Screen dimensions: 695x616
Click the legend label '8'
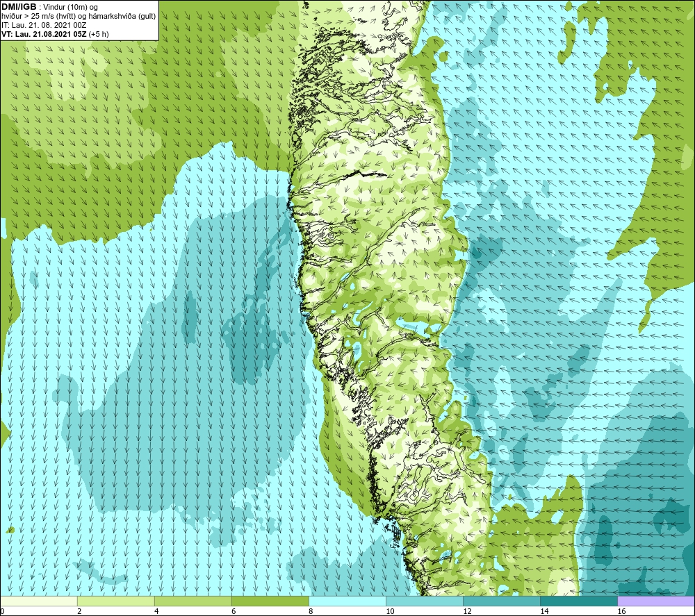(311, 611)
